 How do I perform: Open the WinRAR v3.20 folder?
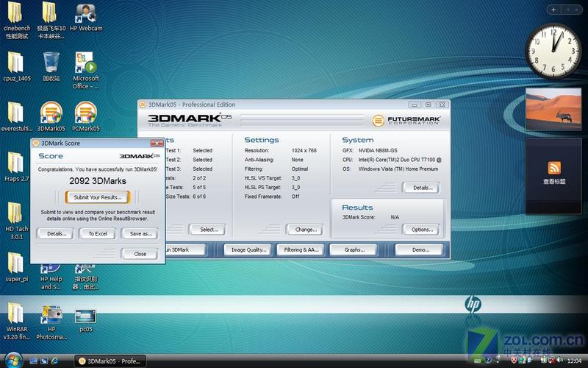[x=16, y=322]
